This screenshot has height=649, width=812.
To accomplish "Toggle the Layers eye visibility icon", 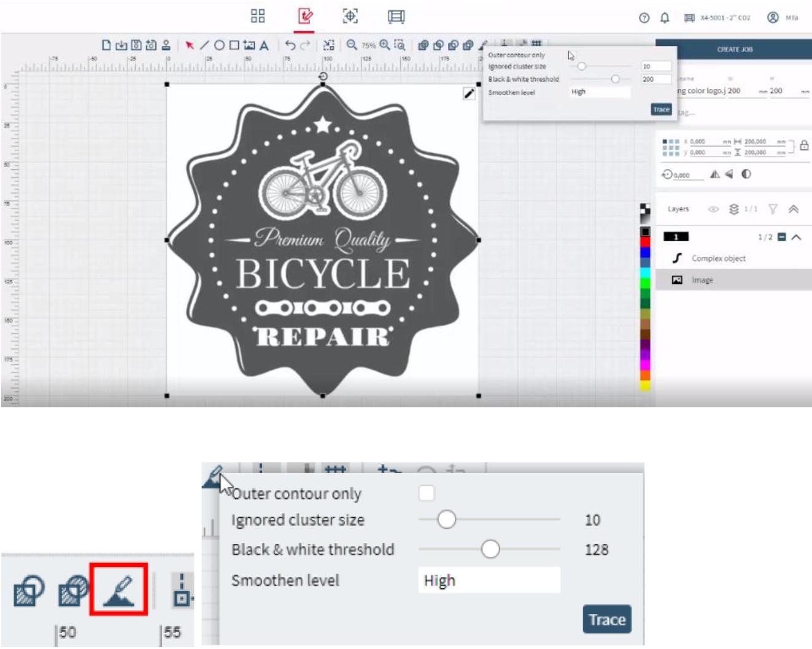I will tap(713, 209).
